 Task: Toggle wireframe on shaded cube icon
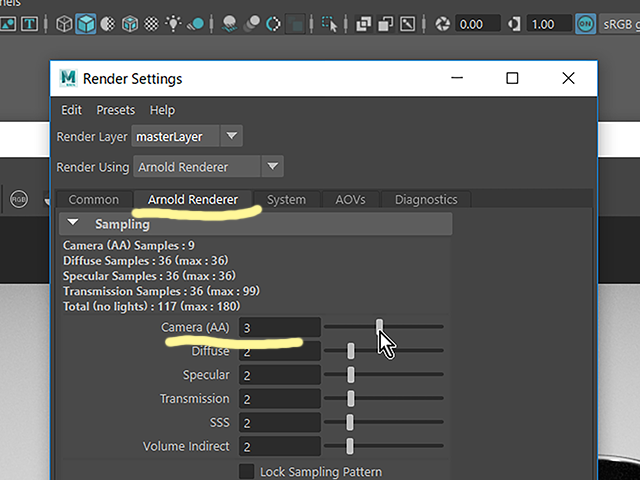(x=130, y=24)
